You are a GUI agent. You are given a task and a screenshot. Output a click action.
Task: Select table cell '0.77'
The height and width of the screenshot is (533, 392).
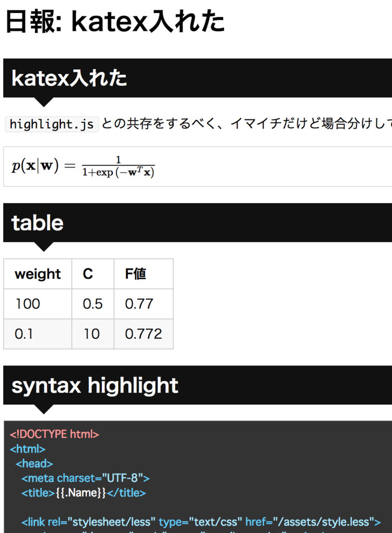(143, 304)
